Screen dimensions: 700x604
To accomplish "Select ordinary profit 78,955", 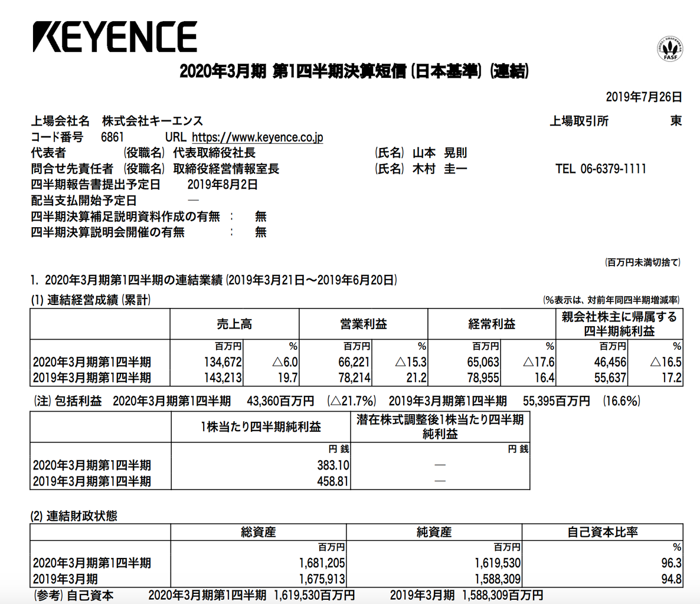I will pos(483,378).
